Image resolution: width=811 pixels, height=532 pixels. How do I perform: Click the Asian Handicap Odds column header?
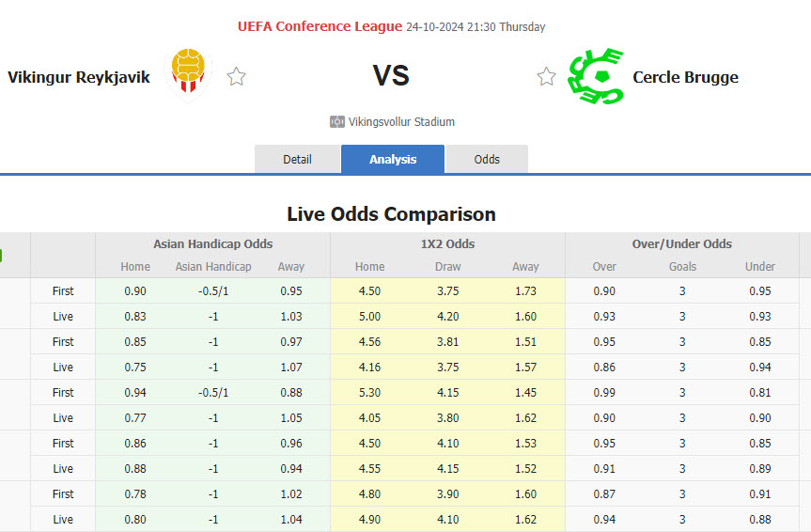point(213,243)
